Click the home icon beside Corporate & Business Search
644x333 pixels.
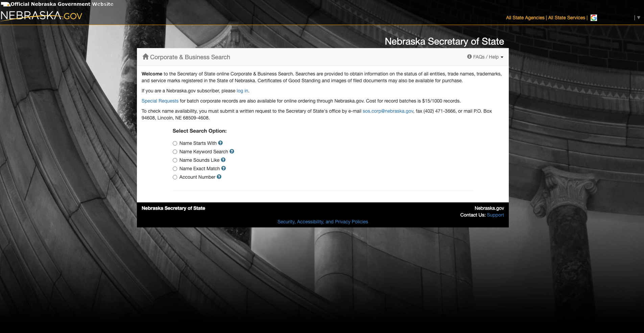tap(145, 57)
